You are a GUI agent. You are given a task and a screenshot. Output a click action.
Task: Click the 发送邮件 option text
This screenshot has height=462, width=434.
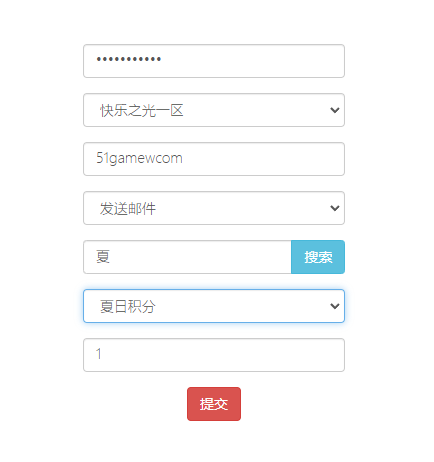point(128,209)
